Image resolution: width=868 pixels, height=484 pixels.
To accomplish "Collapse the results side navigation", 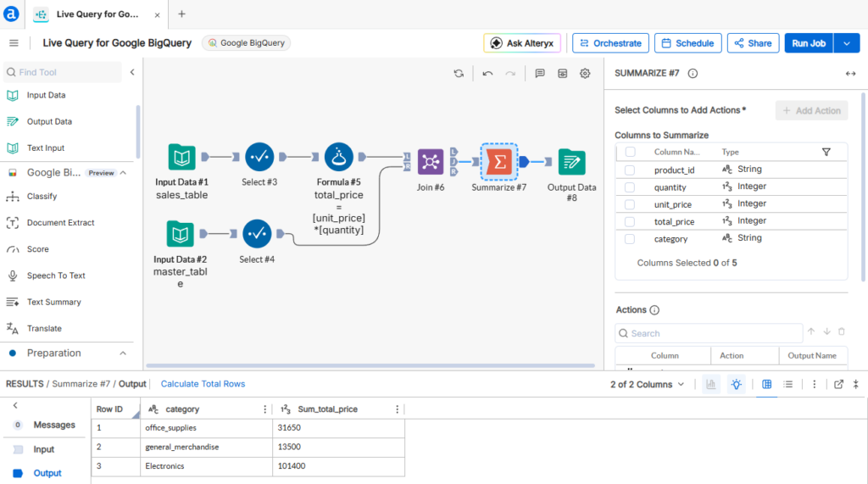I will 15,405.
